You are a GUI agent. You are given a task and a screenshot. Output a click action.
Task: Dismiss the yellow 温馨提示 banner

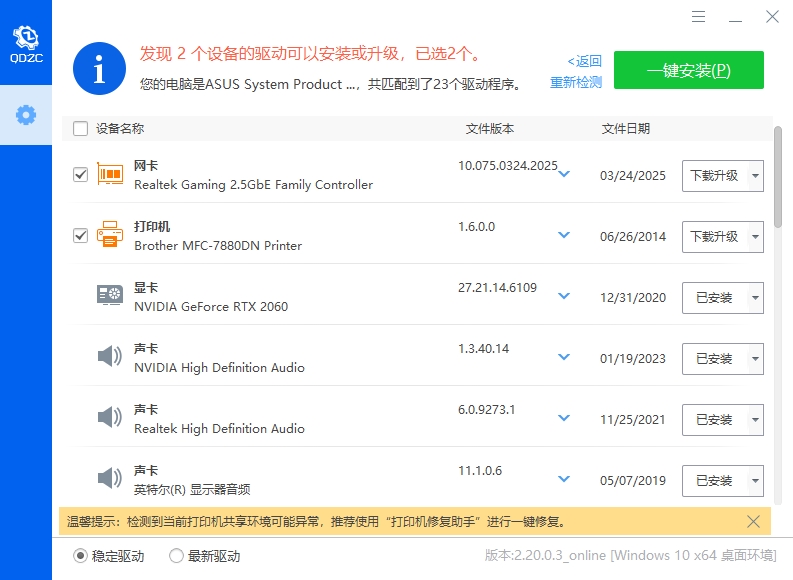(753, 521)
